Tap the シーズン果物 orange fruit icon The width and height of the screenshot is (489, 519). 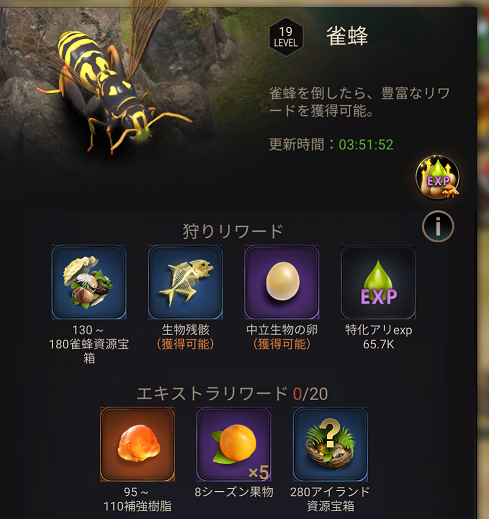(x=234, y=444)
